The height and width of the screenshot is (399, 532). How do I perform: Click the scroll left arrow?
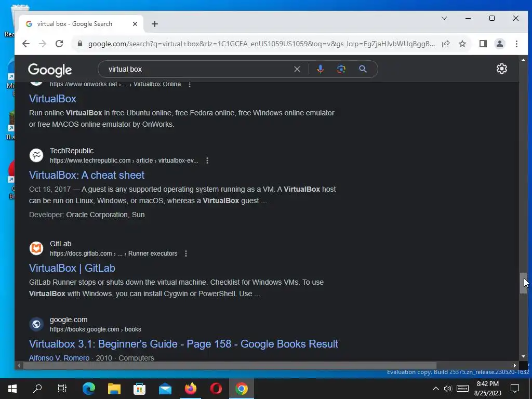click(19, 365)
